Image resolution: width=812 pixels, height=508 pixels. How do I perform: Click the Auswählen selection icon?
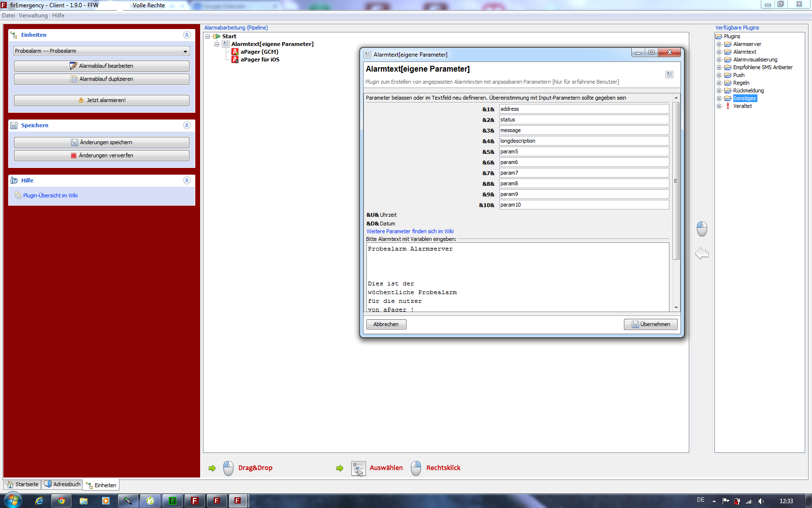(x=358, y=468)
